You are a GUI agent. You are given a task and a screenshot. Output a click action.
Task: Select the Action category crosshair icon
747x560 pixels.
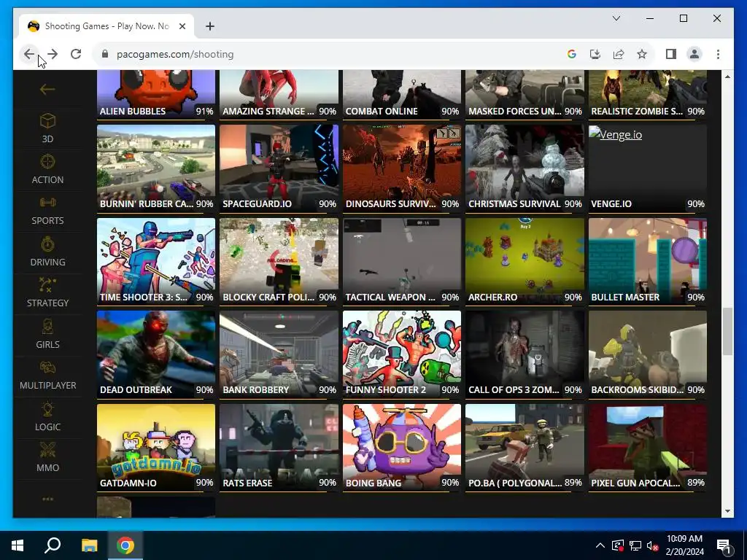(x=47, y=162)
